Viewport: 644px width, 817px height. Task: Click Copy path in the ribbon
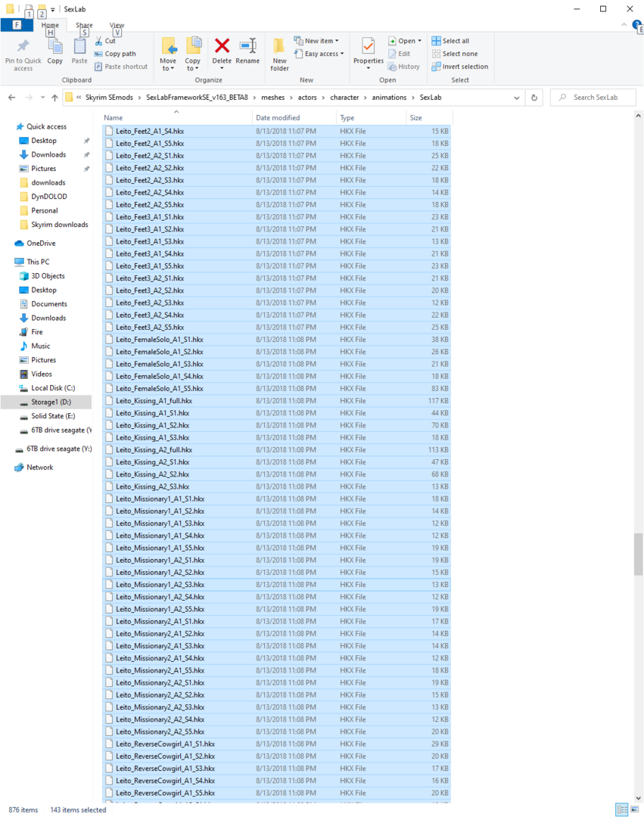pos(115,54)
